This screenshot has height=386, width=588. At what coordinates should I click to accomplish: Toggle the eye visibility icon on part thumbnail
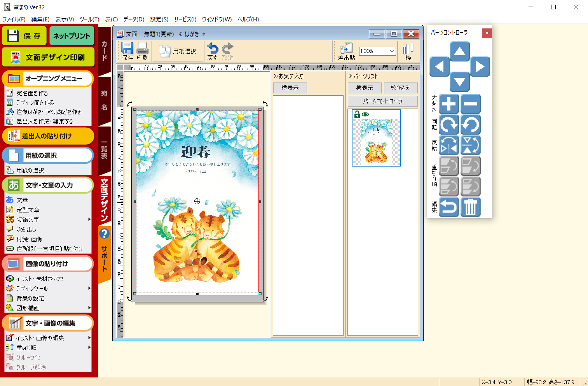point(365,114)
